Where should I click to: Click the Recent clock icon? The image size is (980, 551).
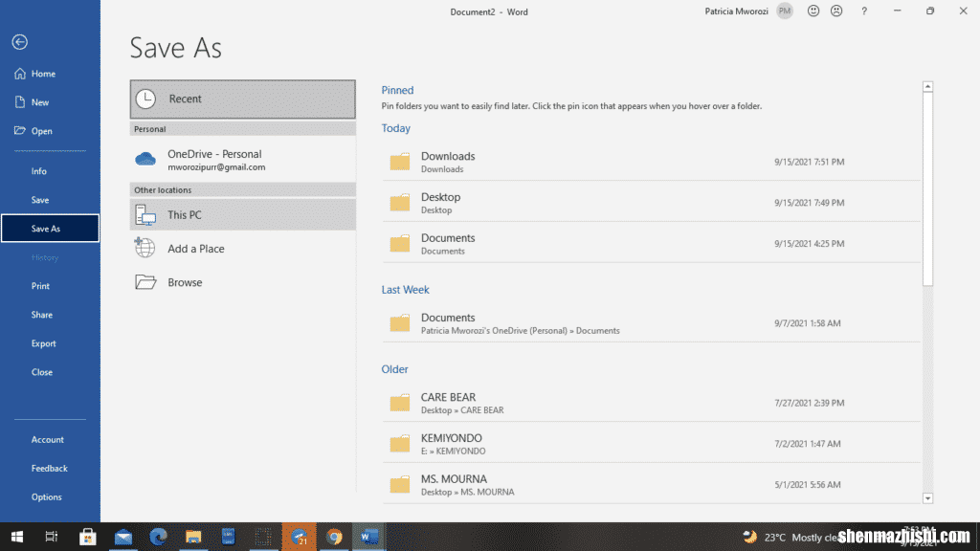click(x=145, y=99)
